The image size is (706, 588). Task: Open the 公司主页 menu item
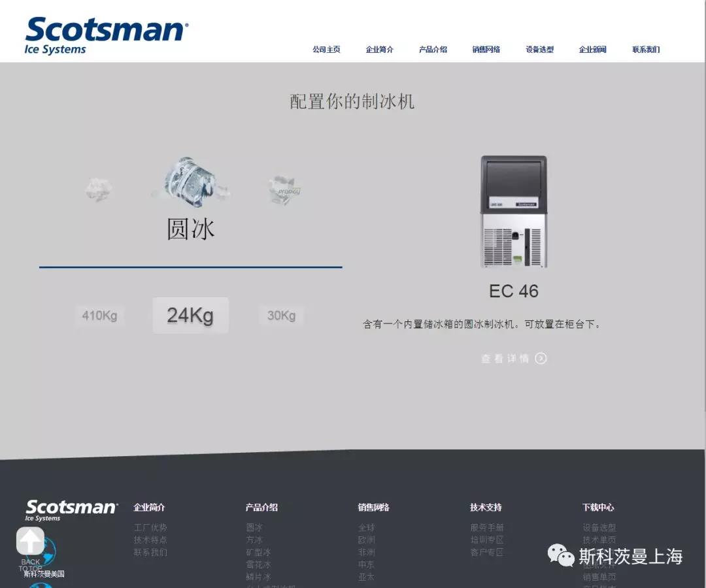click(326, 50)
